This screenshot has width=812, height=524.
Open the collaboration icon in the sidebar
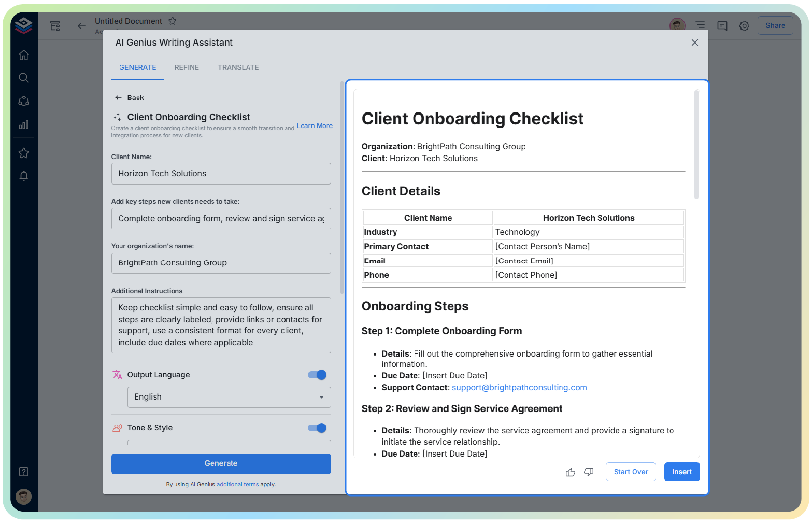(x=23, y=101)
